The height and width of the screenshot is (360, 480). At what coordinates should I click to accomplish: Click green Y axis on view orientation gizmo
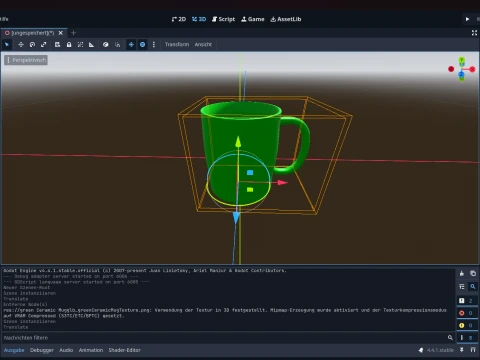(462, 60)
